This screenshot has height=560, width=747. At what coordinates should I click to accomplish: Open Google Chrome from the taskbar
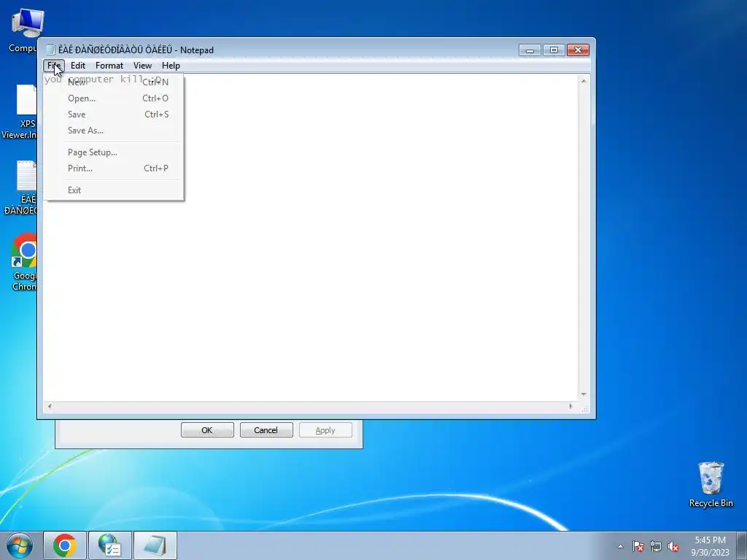(x=65, y=545)
